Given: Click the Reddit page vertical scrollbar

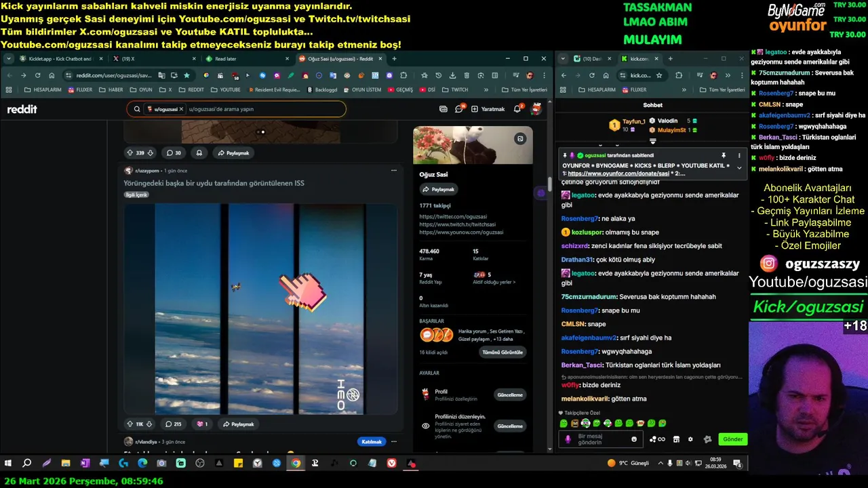Looking at the screenshot, I should (x=550, y=184).
